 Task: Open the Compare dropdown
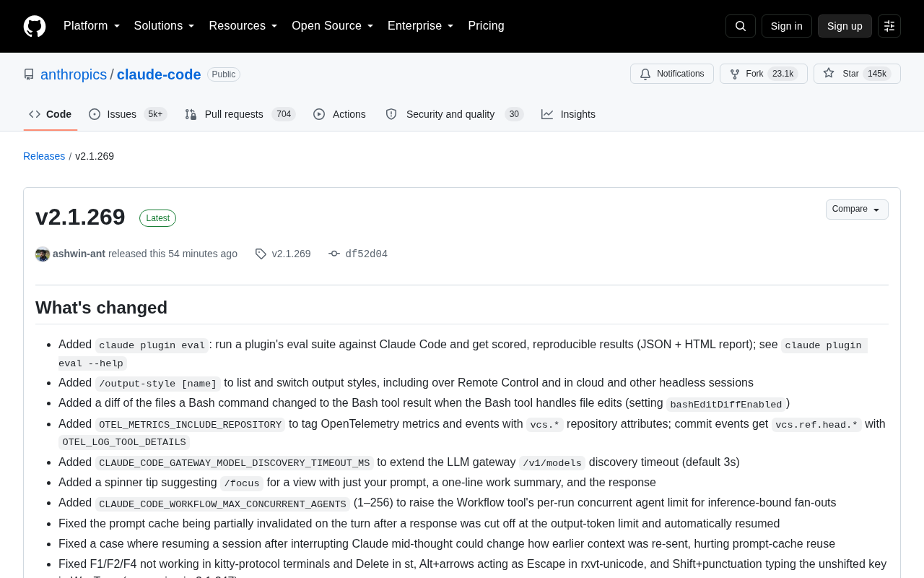[x=857, y=210]
